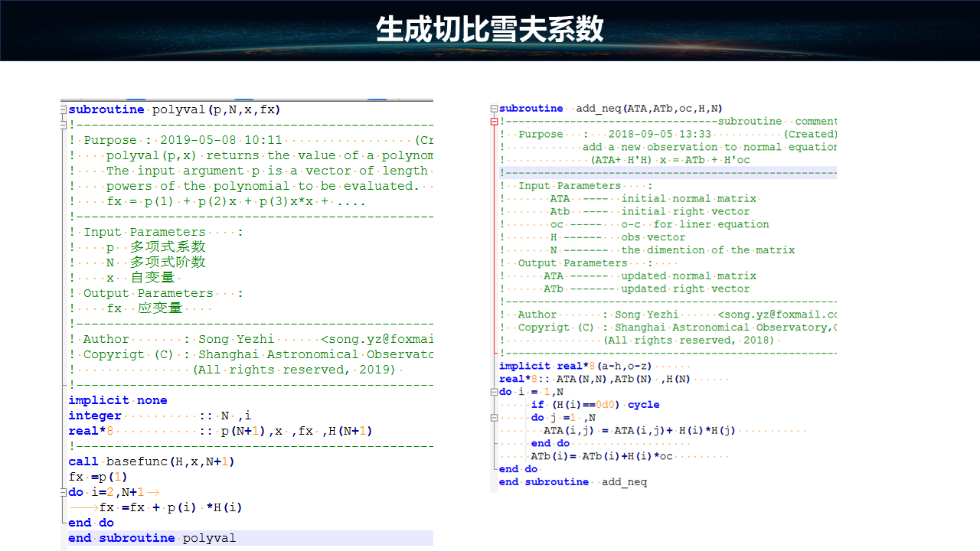Click the 'ATA(i,j) = ATA(i,j)+ H(i)*H(j)' line
Viewport: 980px width, 551px height.
tap(639, 430)
